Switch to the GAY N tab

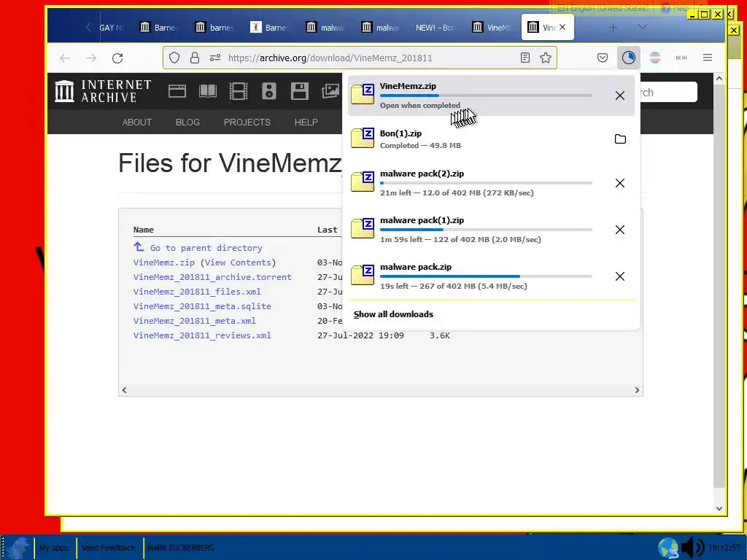click(x=110, y=28)
